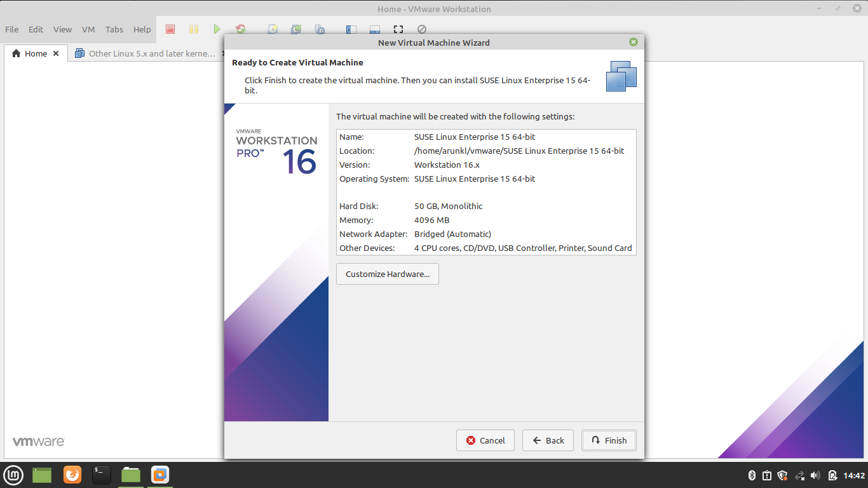Image resolution: width=868 pixels, height=488 pixels.
Task: Open the Edit menu
Action: tap(36, 29)
